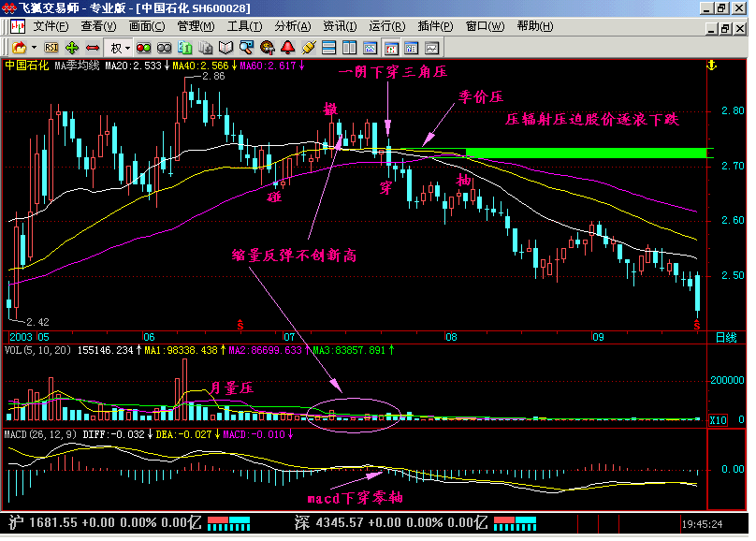
Task: Open the magnifier search icon
Action: [246, 48]
